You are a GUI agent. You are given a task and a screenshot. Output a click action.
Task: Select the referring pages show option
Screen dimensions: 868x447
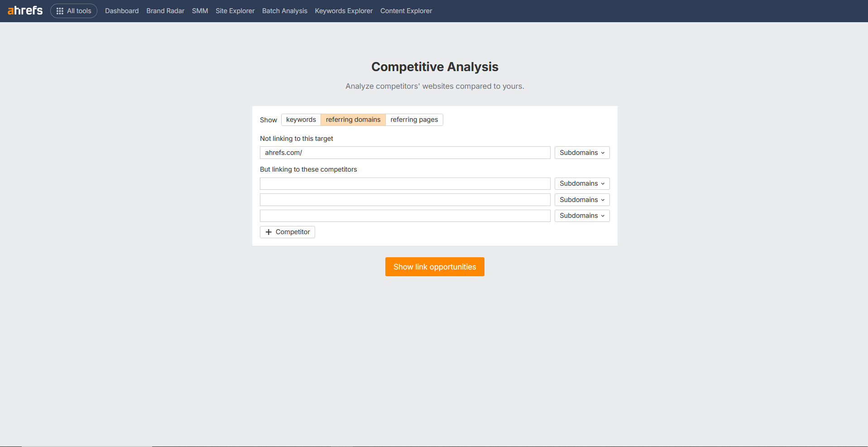(414, 120)
